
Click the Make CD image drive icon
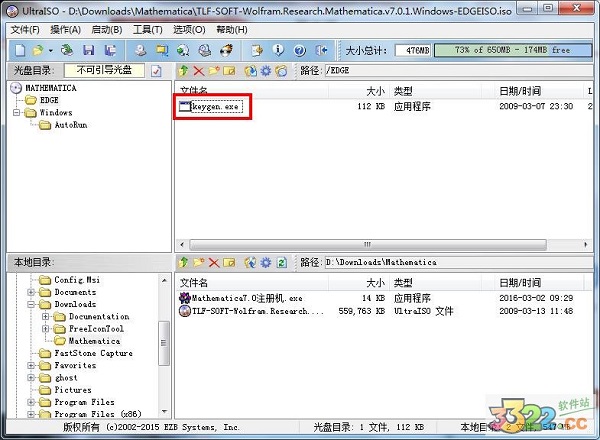click(140, 50)
